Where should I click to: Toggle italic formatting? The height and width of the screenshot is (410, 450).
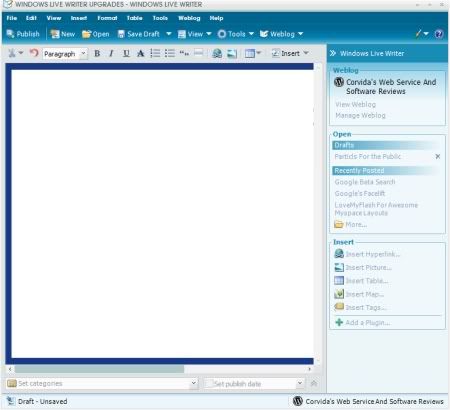pos(111,53)
